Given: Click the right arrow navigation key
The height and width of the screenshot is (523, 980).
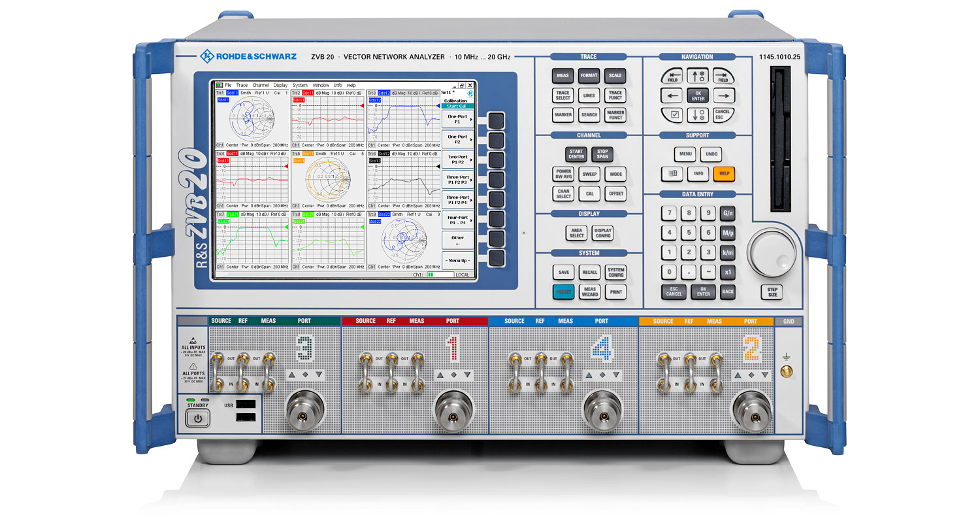Looking at the screenshot, I should point(723,95).
